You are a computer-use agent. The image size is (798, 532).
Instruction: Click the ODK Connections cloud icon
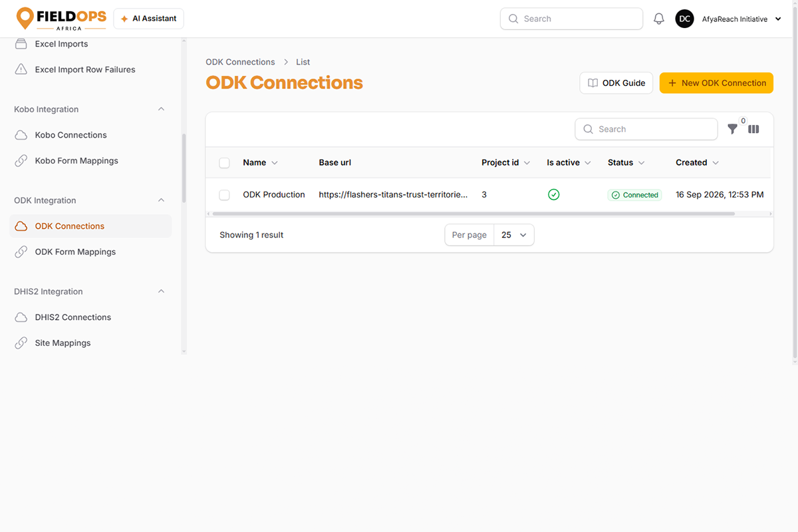point(21,226)
